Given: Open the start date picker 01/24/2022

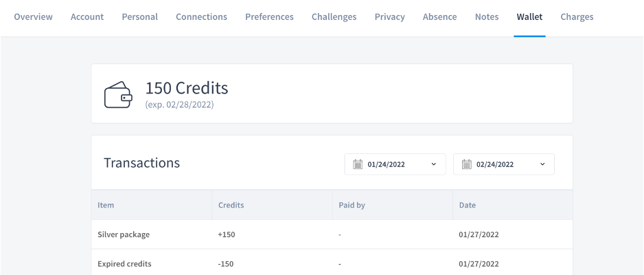Looking at the screenshot, I should [395, 164].
